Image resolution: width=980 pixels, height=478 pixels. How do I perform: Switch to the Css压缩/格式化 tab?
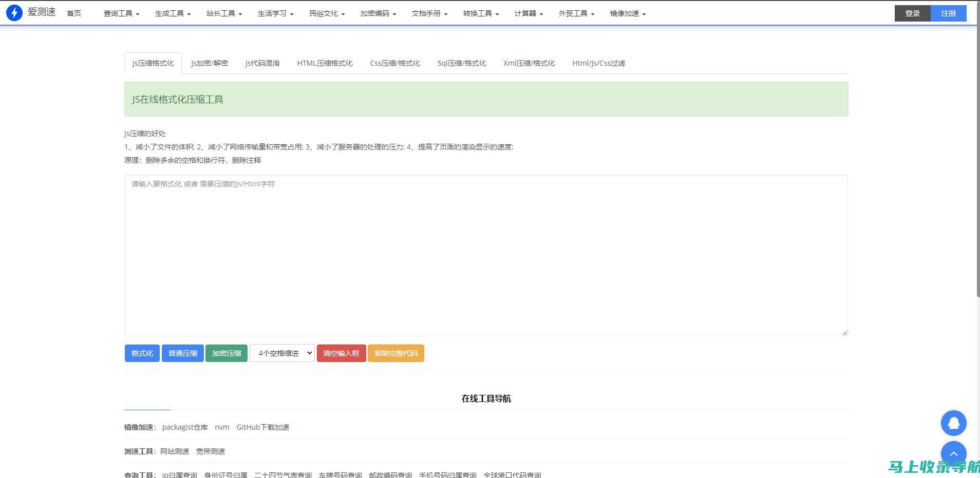pyautogui.click(x=395, y=63)
